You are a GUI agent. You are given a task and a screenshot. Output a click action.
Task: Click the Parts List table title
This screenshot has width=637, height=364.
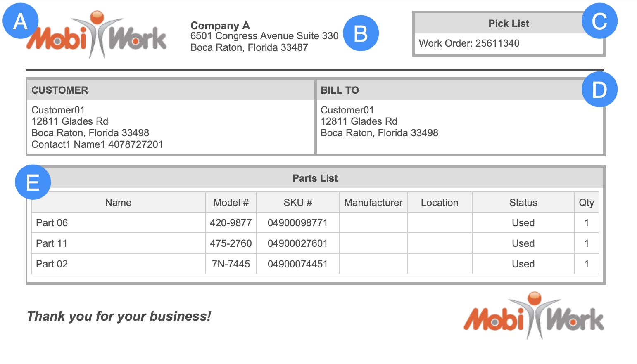point(315,178)
